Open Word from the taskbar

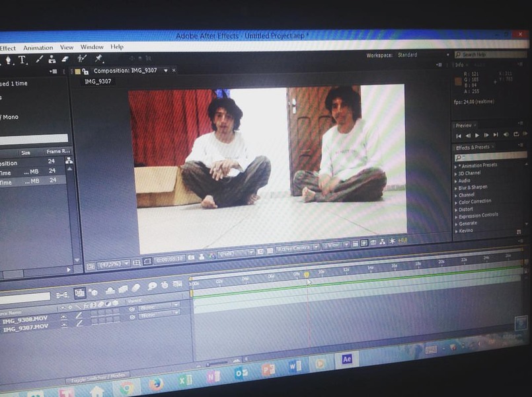(x=295, y=367)
